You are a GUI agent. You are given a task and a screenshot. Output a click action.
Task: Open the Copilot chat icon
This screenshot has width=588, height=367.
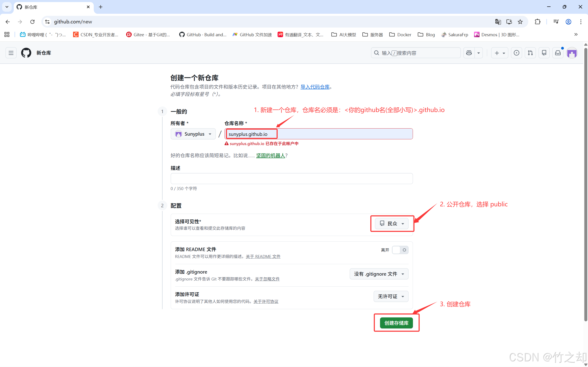(469, 53)
